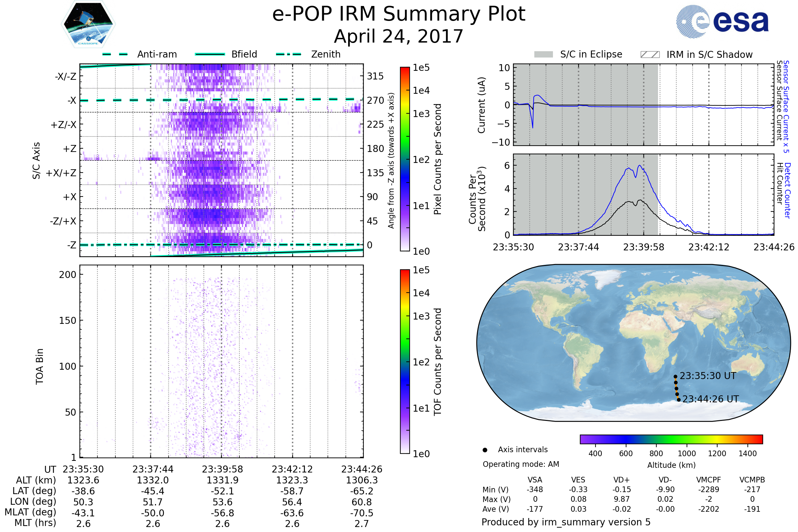Click the ESA logo
Screen dimensions: 798x532
coord(722,21)
